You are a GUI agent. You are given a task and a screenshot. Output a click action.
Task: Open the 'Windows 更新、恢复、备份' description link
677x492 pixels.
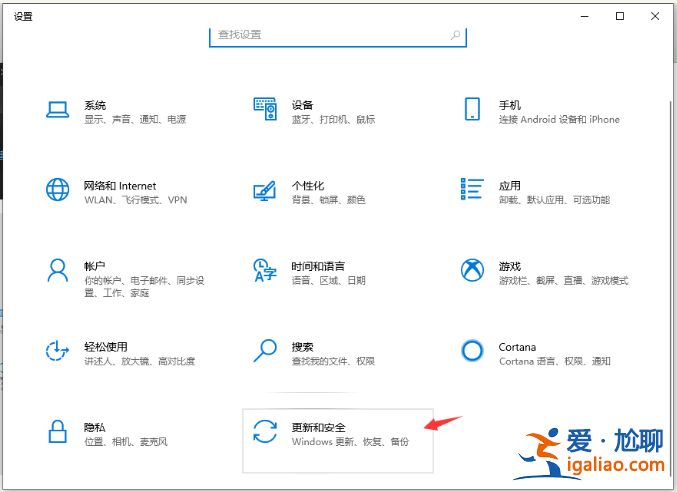(x=350, y=441)
